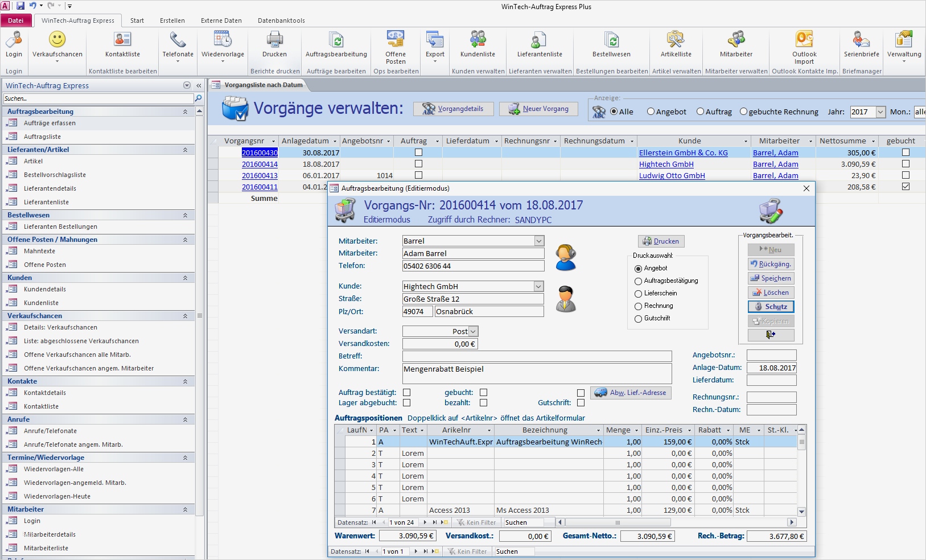Click the Verkaufschancen smiley icon
926x560 pixels.
click(57, 40)
